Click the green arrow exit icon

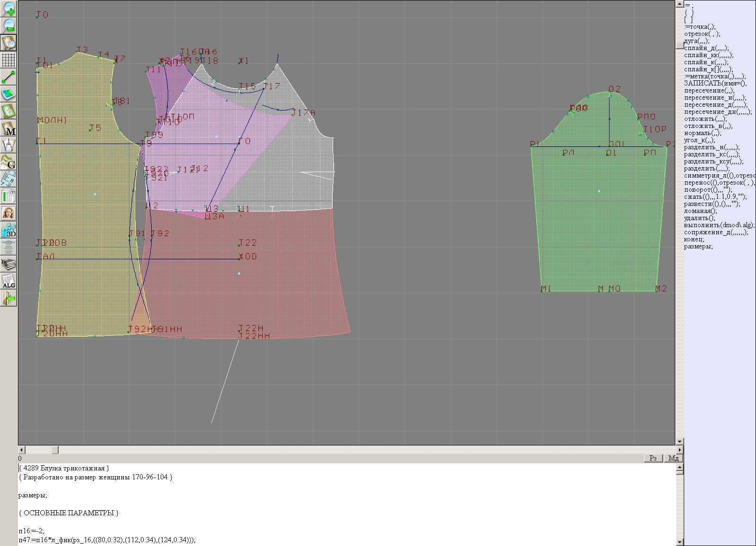click(9, 298)
